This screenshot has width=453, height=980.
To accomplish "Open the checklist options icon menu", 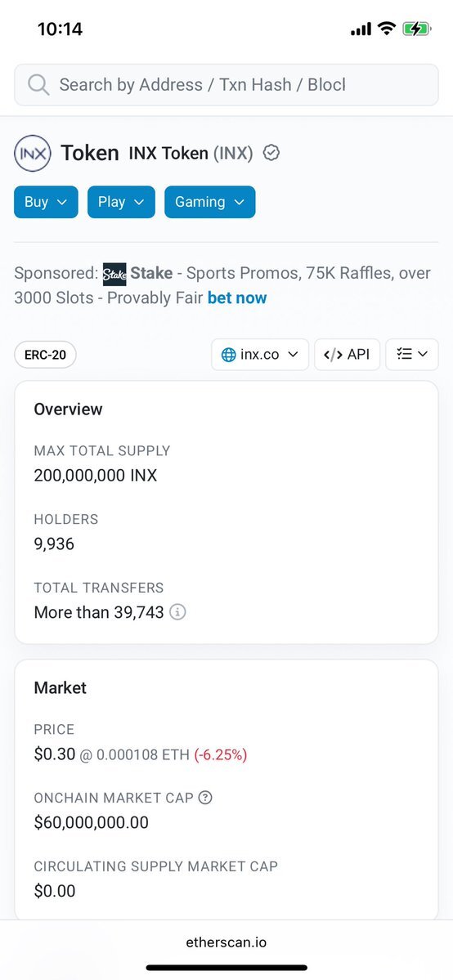I will (x=412, y=355).
